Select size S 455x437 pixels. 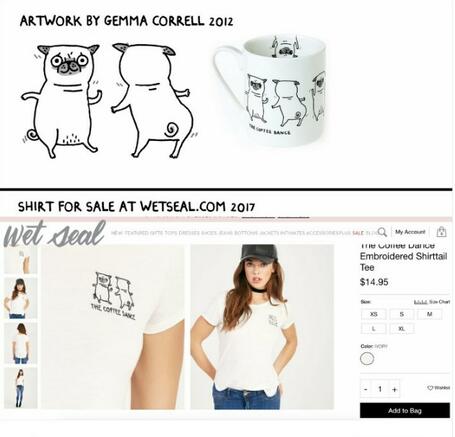[x=402, y=314]
